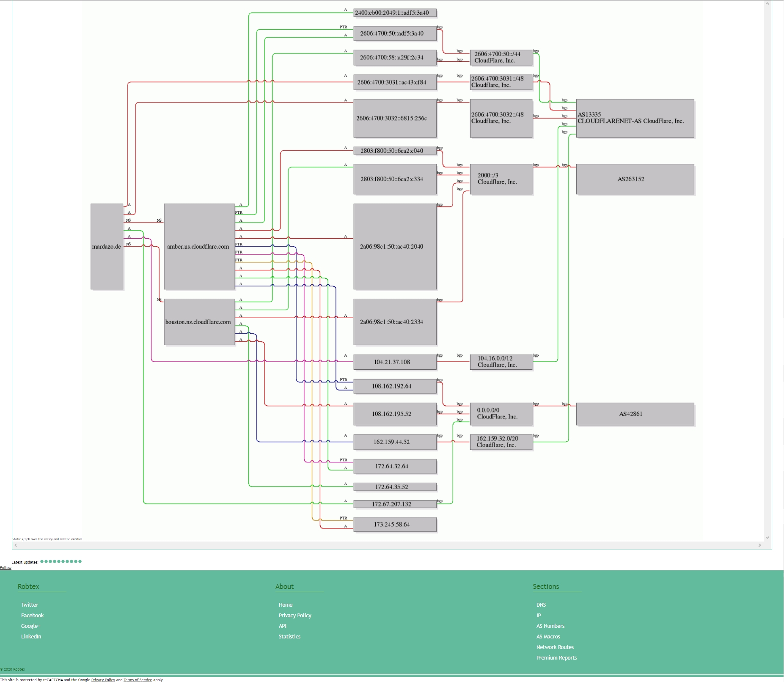Viewport: 784px width, 682px height.
Task: Click the Follow link
Action: click(6, 568)
